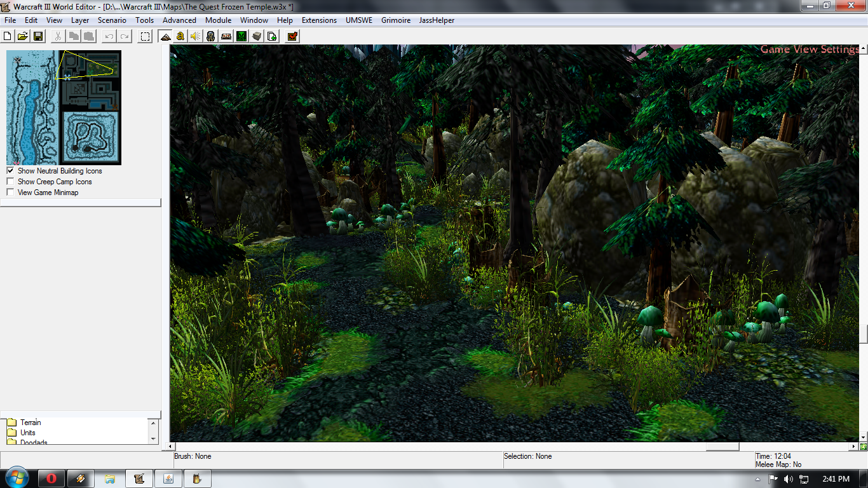
Task: Open Windows Explorer from the taskbar
Action: pyautogui.click(x=110, y=478)
